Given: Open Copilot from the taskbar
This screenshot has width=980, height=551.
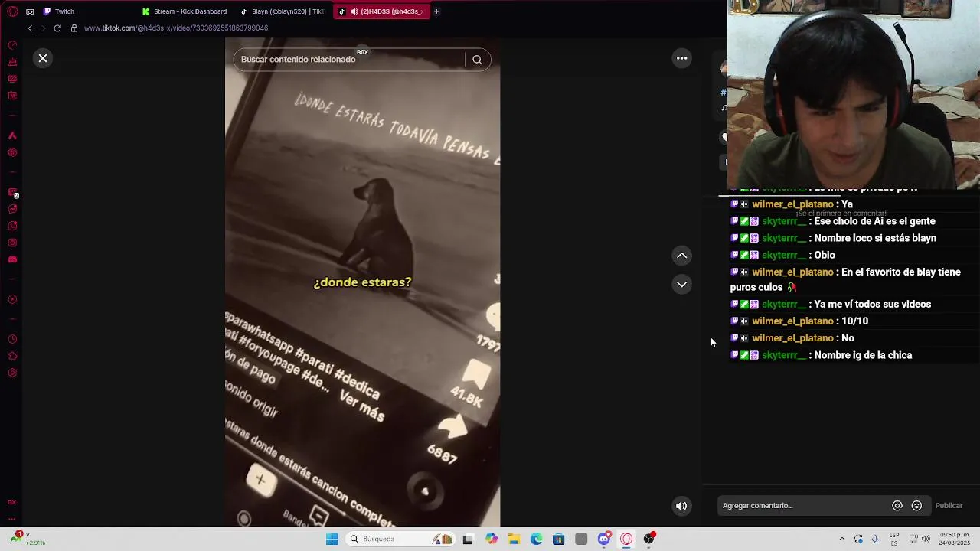Looking at the screenshot, I should click(x=492, y=539).
